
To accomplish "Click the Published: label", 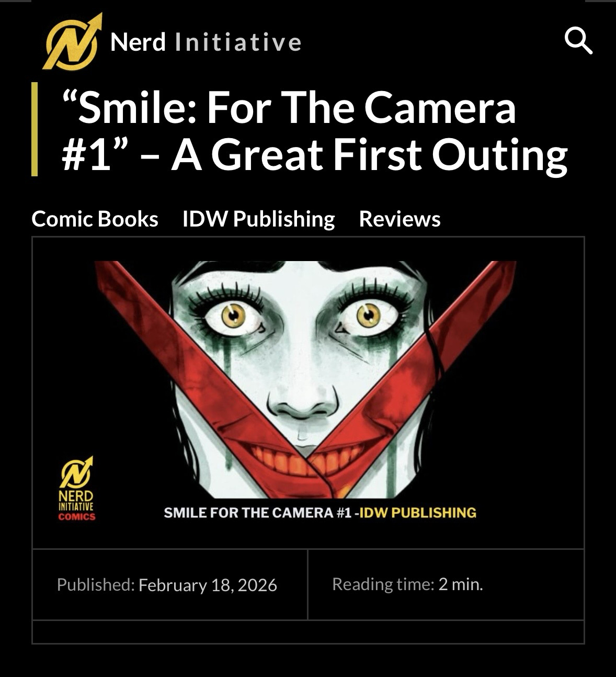I will click(x=96, y=585).
